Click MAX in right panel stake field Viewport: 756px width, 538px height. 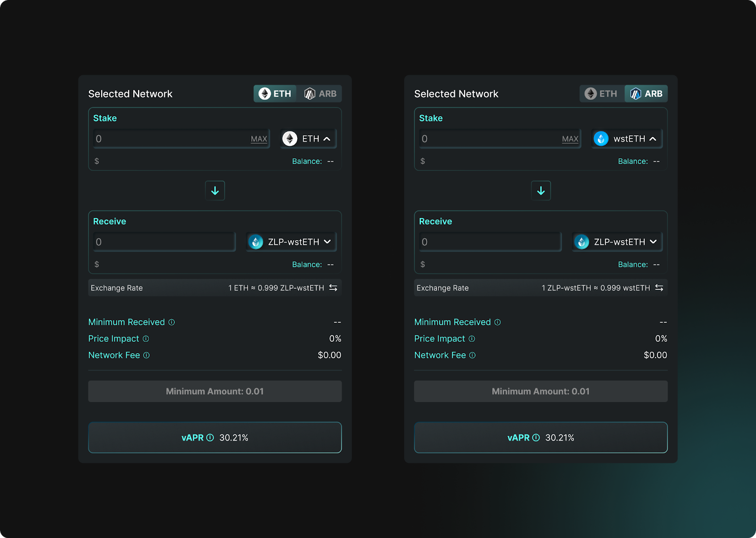(570, 139)
